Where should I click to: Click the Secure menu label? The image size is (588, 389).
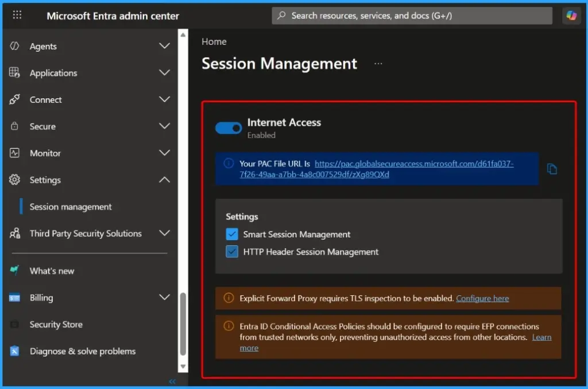click(42, 126)
